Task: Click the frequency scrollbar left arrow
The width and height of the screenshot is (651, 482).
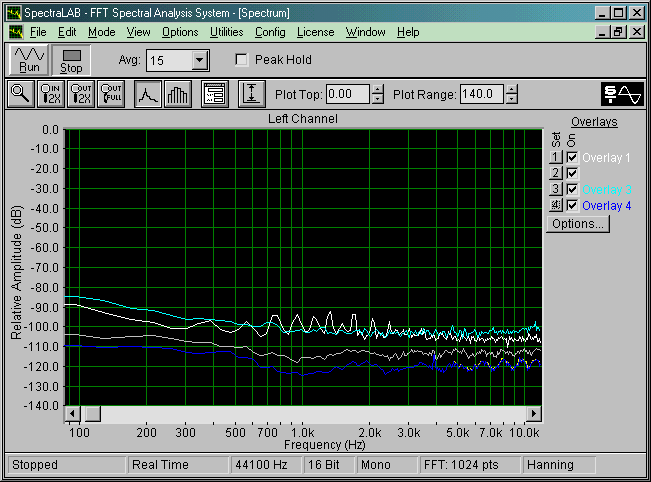Action: click(x=72, y=413)
